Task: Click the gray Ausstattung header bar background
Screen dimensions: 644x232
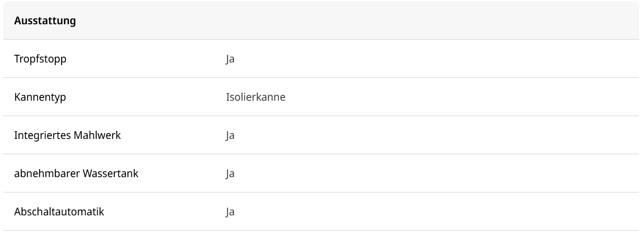Action: (x=360, y=22)
